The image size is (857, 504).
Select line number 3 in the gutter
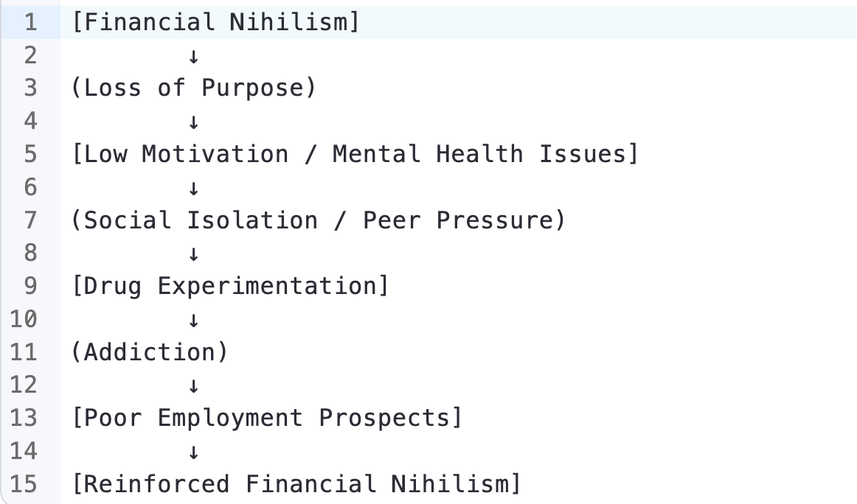click(30, 88)
